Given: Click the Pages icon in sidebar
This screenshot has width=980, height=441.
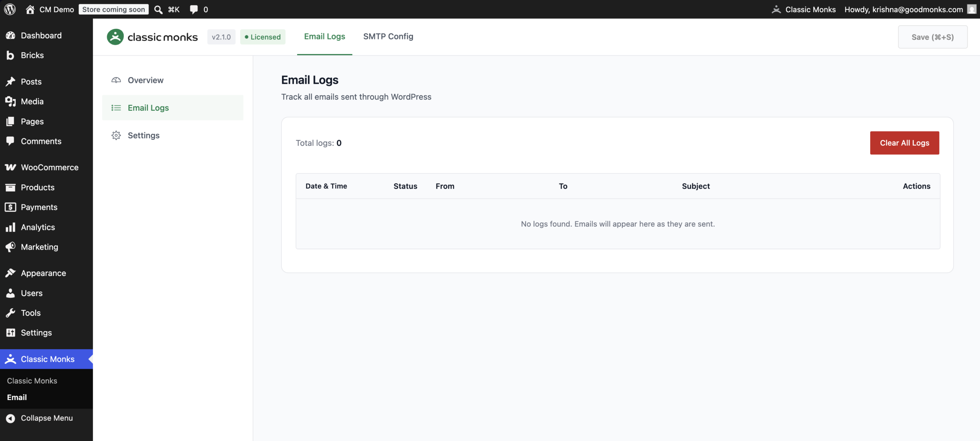Looking at the screenshot, I should point(10,121).
